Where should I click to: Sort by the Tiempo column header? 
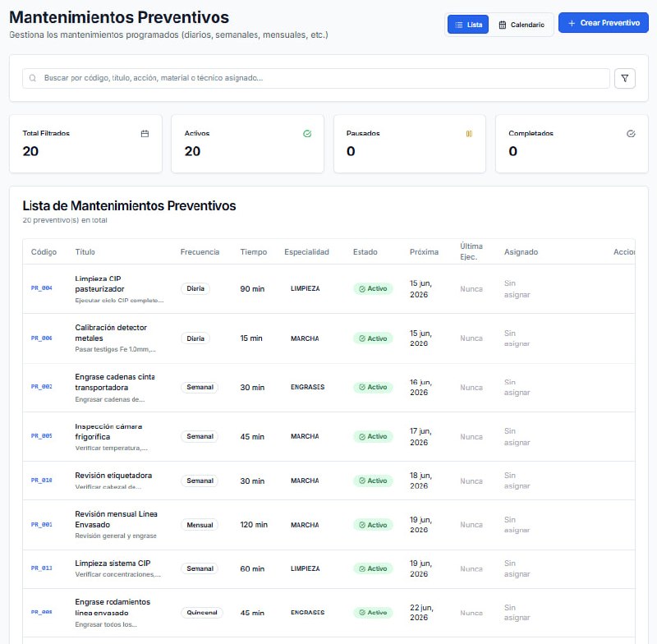(x=254, y=252)
